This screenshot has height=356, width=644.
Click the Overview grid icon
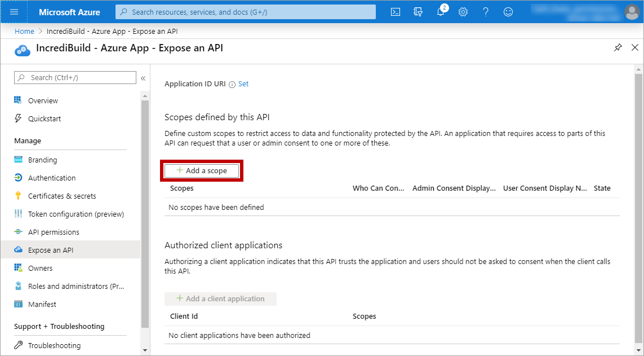point(18,100)
